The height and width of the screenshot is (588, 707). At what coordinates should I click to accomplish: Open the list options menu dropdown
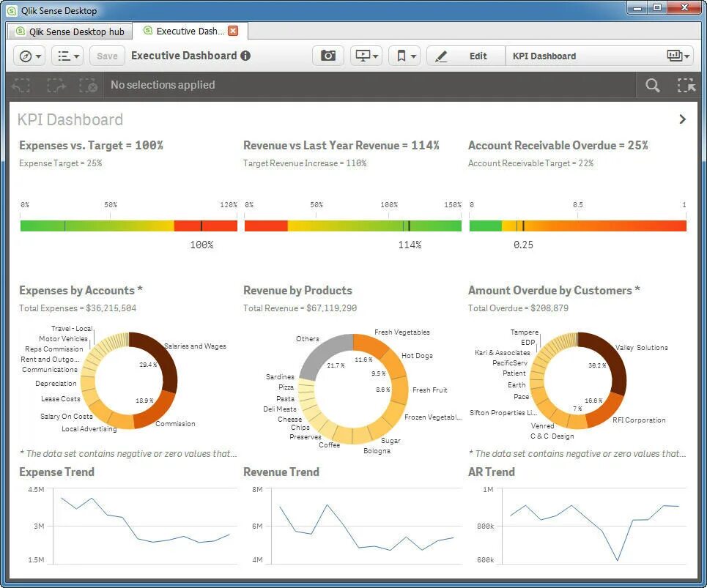67,56
